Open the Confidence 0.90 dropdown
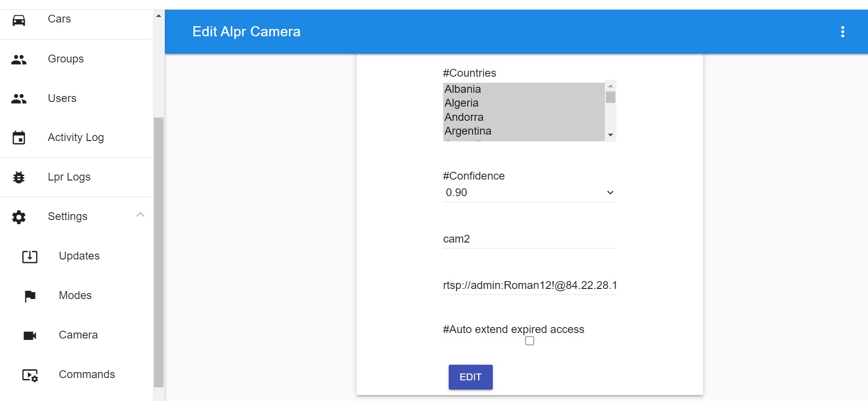This screenshot has height=401, width=868. click(529, 192)
